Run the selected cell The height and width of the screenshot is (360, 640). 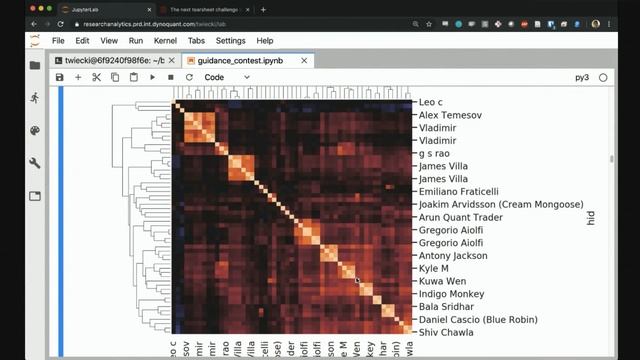pyautogui.click(x=152, y=77)
